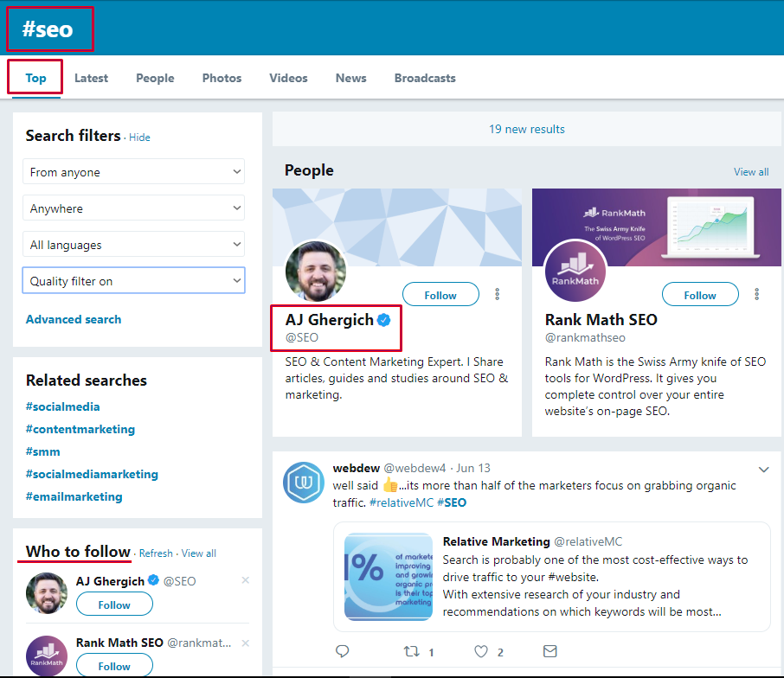
Task: View all Who to follow suggestions
Action: coord(198,553)
